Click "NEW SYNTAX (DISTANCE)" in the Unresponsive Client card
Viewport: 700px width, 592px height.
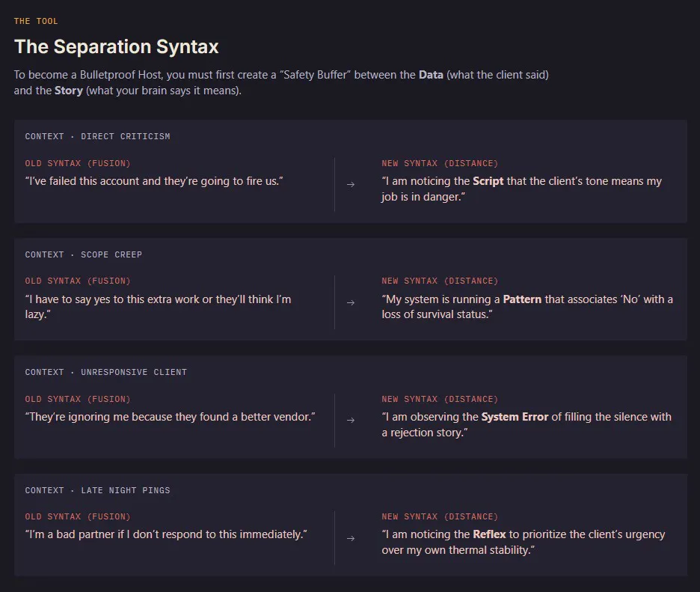coord(440,399)
